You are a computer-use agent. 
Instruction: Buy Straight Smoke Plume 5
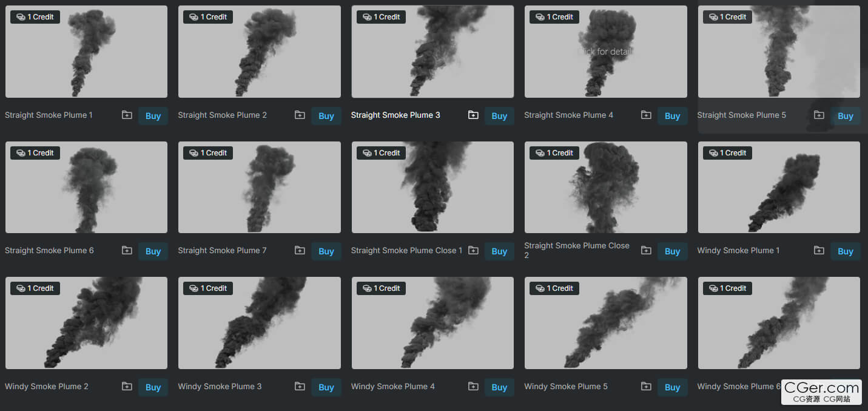click(845, 116)
